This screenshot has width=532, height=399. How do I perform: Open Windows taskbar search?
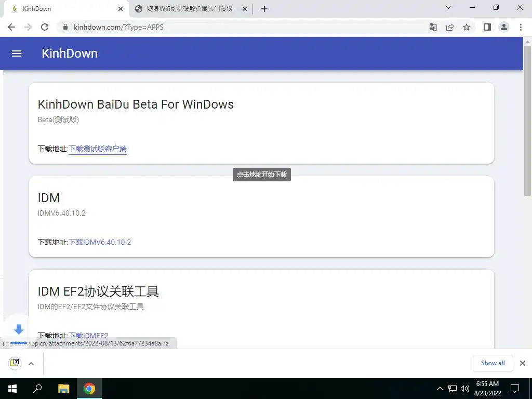pyautogui.click(x=37, y=389)
